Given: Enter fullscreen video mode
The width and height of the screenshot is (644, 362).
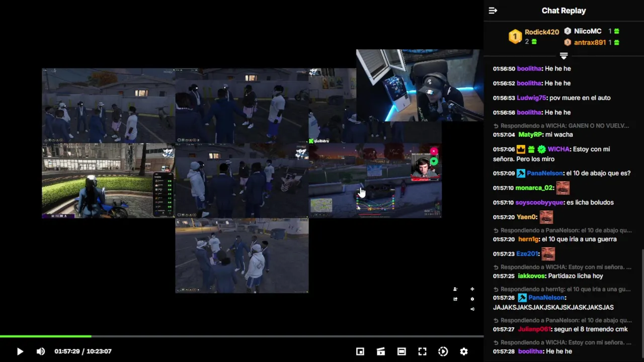Looking at the screenshot, I should (x=422, y=351).
